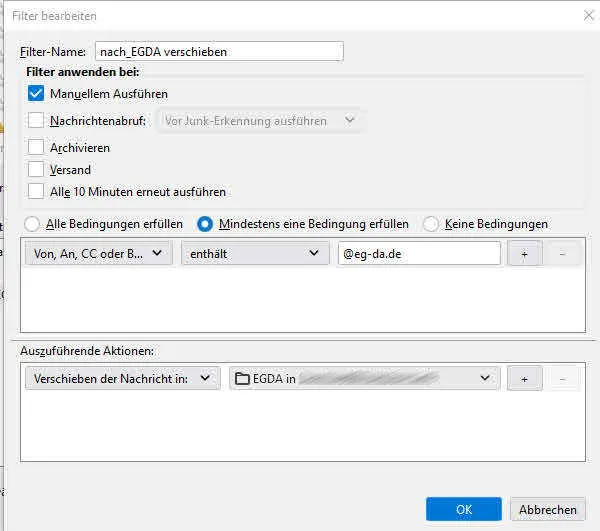Close the Filter bearbeiten dialog

click(x=589, y=15)
